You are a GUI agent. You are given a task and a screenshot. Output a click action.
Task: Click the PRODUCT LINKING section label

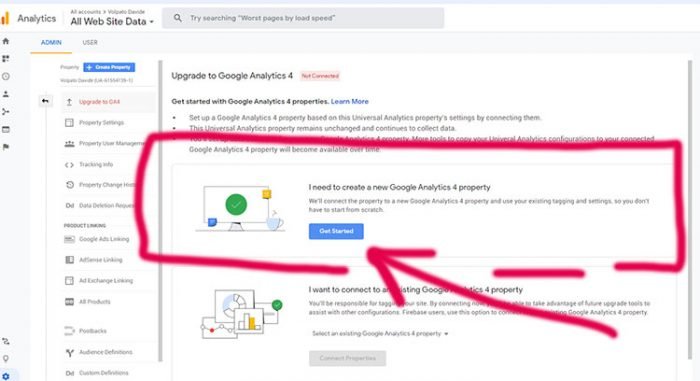click(x=85, y=226)
